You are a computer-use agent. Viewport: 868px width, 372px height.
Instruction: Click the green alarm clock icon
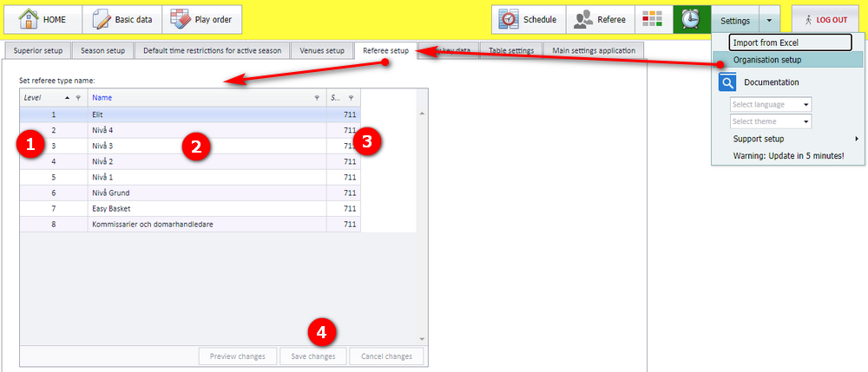(690, 20)
